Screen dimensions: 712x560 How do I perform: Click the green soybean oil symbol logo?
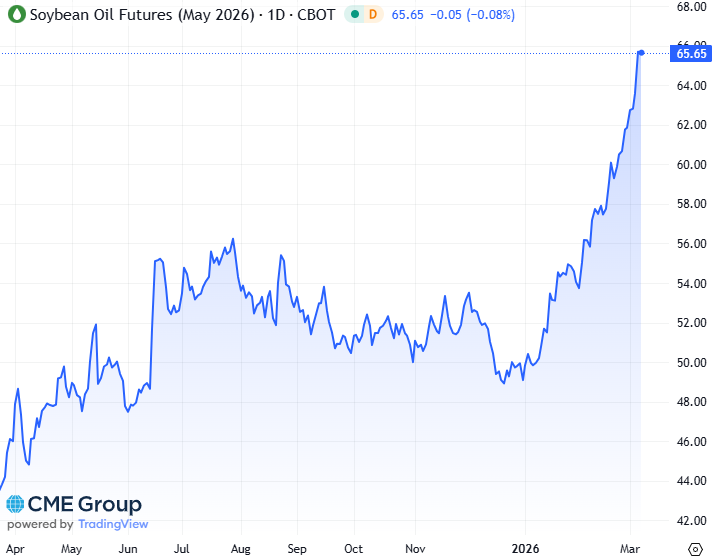(x=14, y=15)
